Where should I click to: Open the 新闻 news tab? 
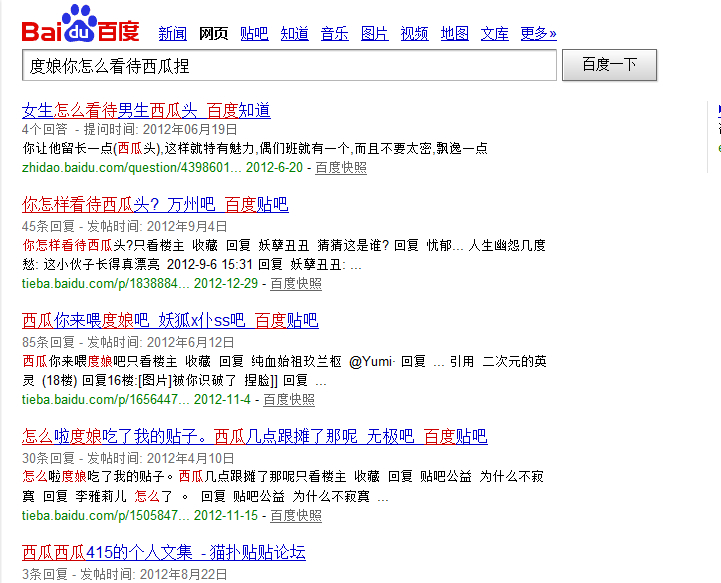tap(172, 34)
